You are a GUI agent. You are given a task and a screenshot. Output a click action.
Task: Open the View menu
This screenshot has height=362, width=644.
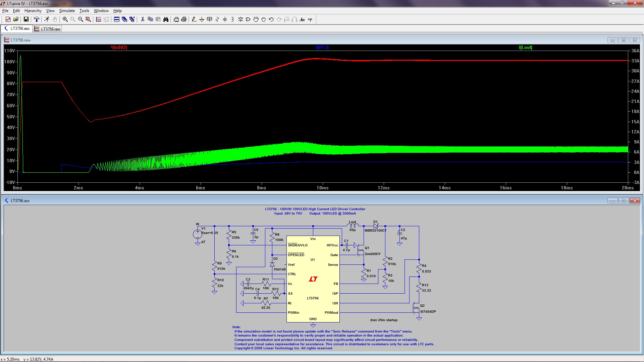pos(50,11)
